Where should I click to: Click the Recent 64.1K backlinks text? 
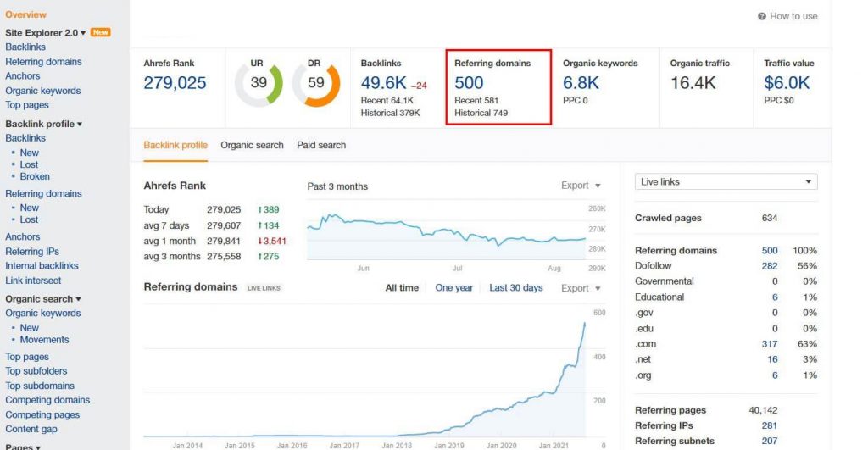(387, 100)
